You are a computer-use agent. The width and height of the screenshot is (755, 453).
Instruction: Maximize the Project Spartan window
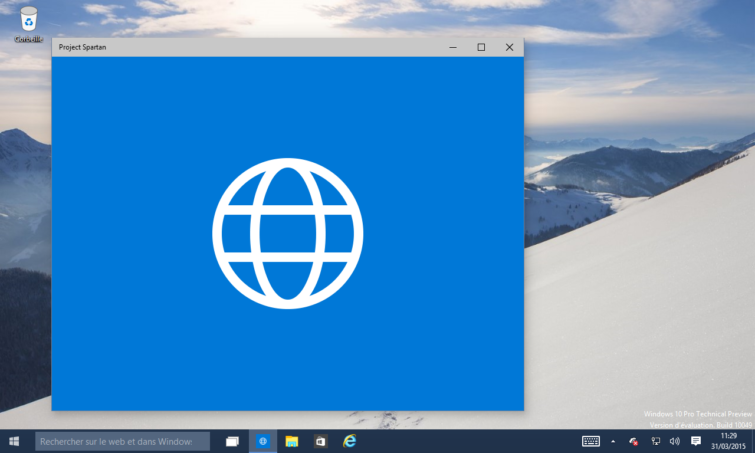tap(481, 47)
